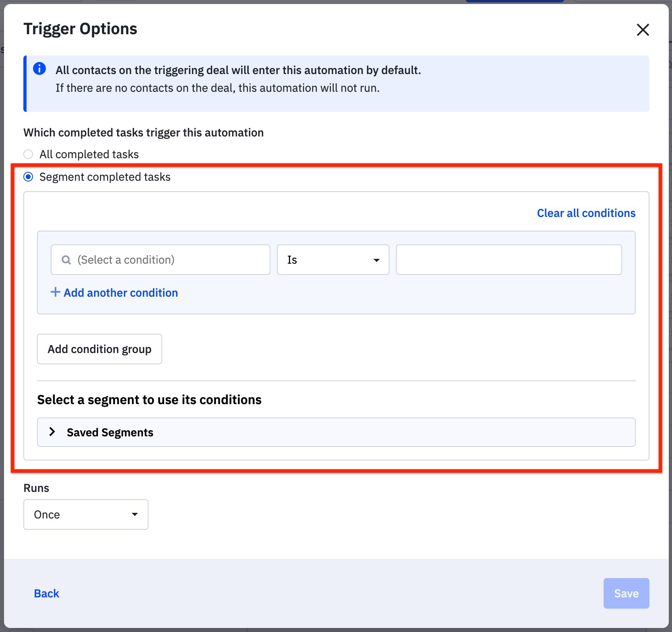Open the Runs Once dropdown
Screen dimensions: 672x632
pyautogui.click(x=85, y=514)
